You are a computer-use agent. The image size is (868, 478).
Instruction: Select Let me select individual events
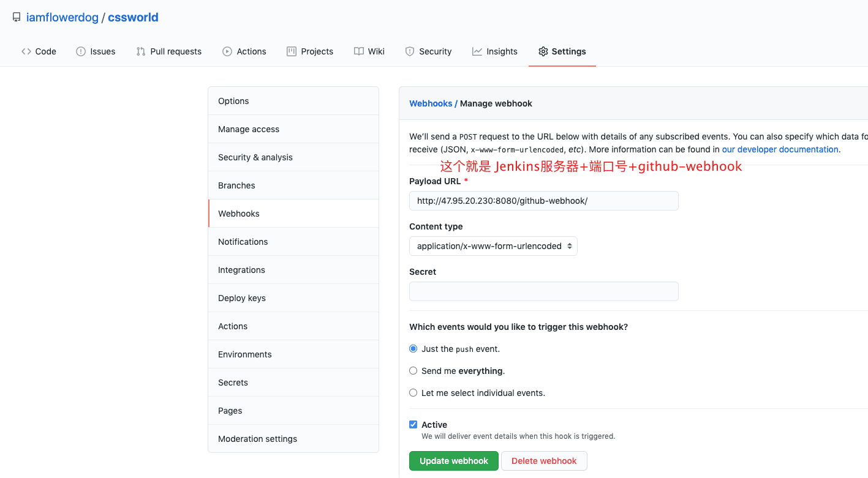[413, 393]
